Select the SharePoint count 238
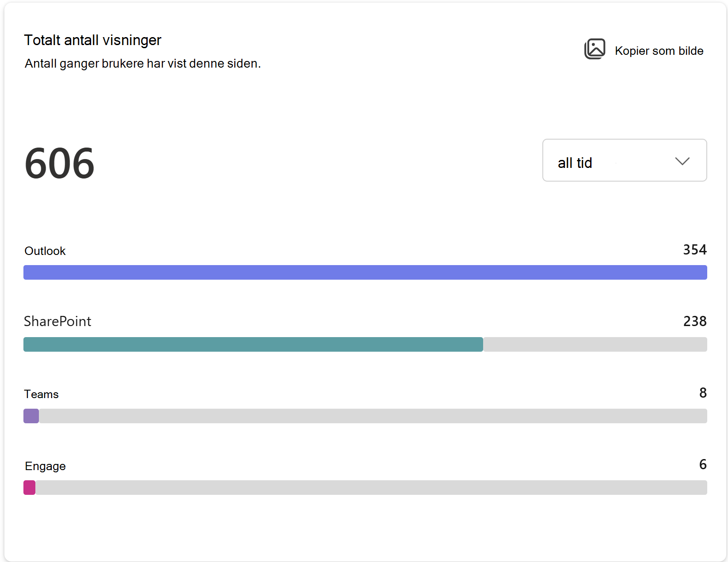The height and width of the screenshot is (562, 728). (695, 321)
